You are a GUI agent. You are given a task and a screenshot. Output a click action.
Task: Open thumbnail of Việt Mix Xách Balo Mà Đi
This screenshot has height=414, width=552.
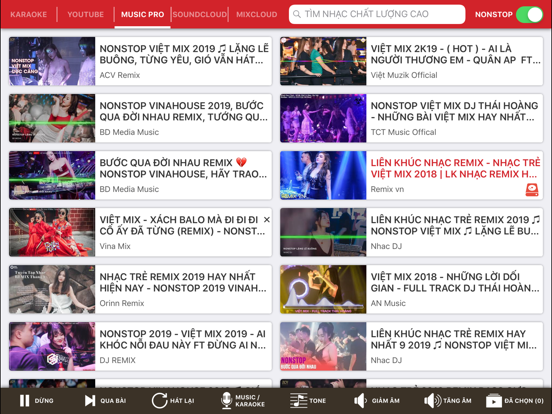click(x=52, y=232)
